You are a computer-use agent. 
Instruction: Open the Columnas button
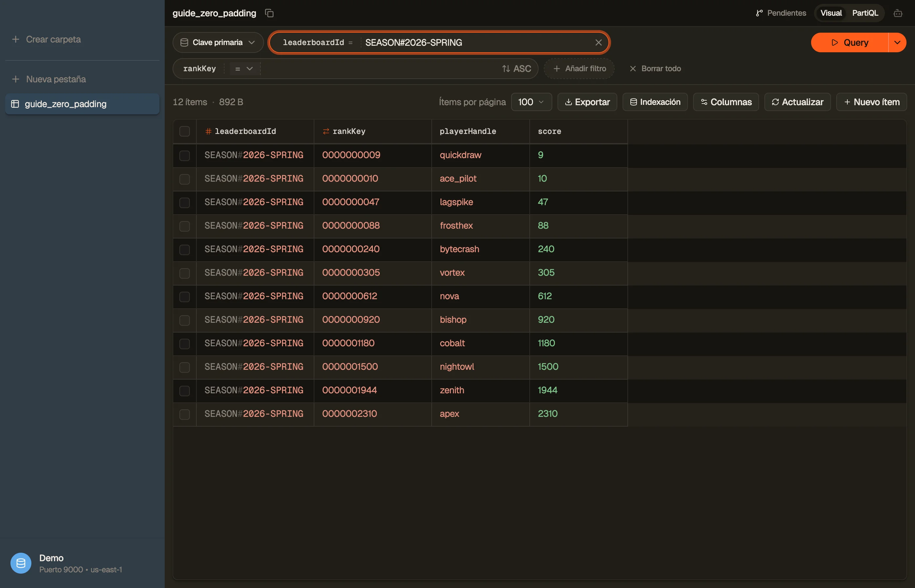[726, 102]
